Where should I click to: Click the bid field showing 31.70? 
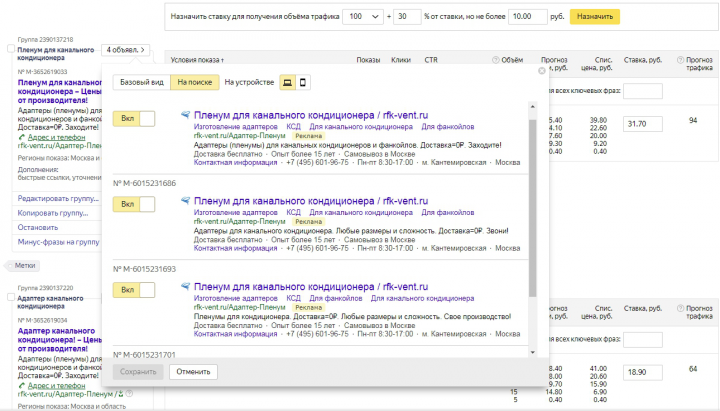coord(642,124)
